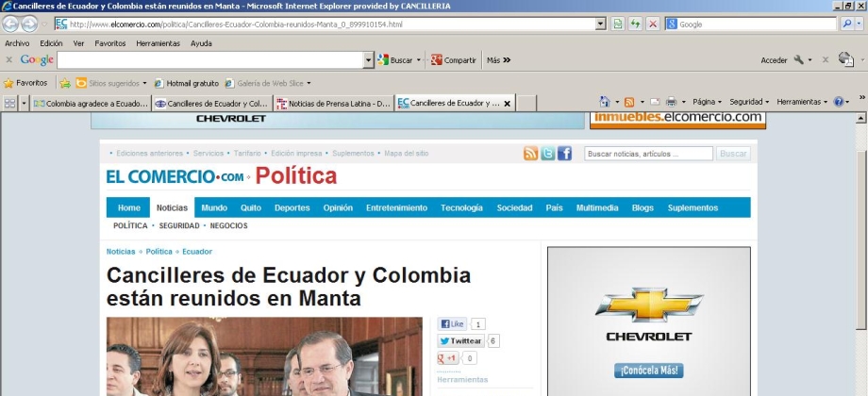The width and height of the screenshot is (868, 396).
Task: Open Google toolbar wrench settings
Action: pyautogui.click(x=799, y=59)
